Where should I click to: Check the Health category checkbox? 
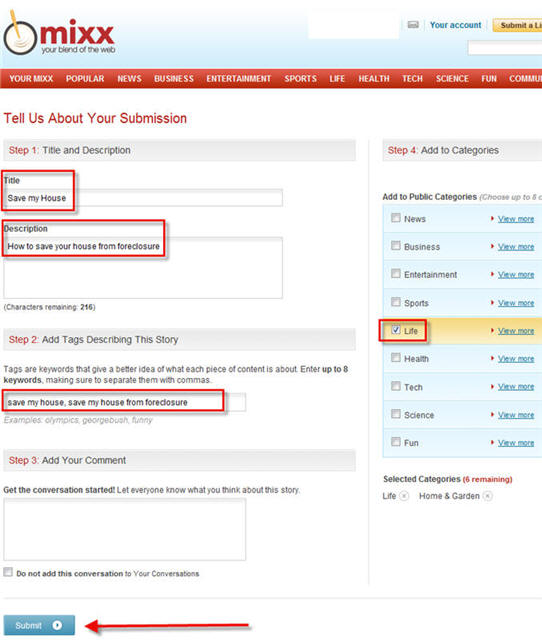tap(396, 358)
